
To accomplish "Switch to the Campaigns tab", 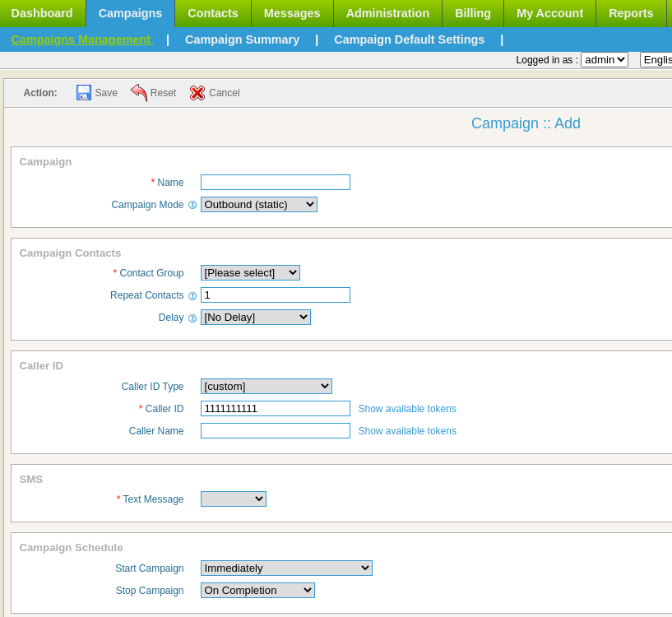I will (130, 13).
